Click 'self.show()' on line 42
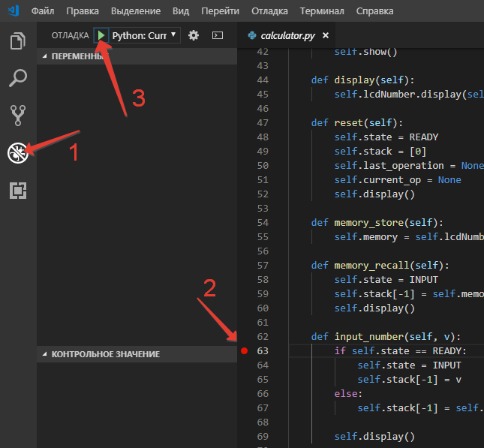 (365, 51)
